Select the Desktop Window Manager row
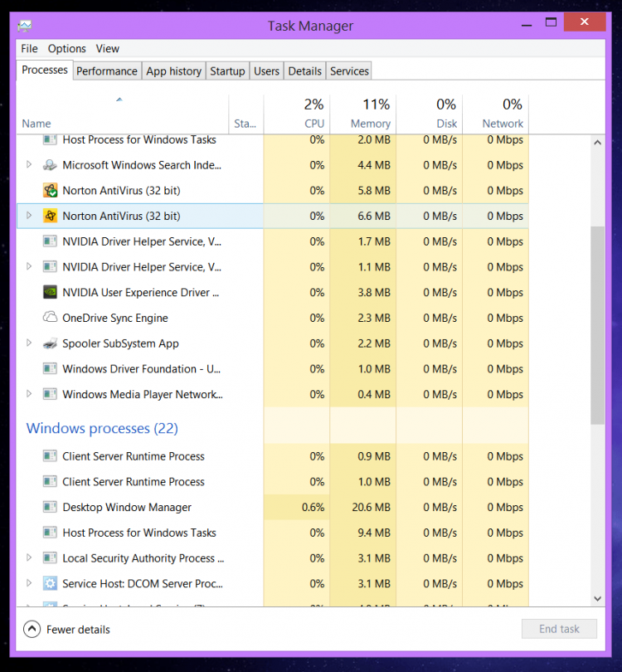Image resolution: width=622 pixels, height=672 pixels. click(273, 508)
